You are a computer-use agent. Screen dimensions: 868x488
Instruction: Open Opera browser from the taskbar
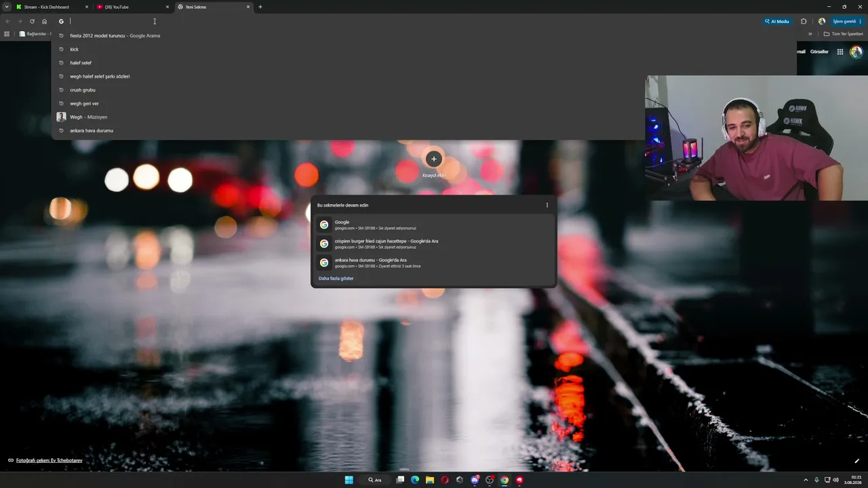pos(445,480)
